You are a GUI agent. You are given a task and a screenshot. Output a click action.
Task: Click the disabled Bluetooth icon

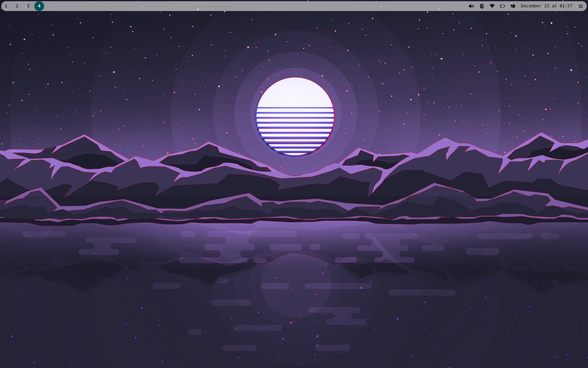pos(482,6)
